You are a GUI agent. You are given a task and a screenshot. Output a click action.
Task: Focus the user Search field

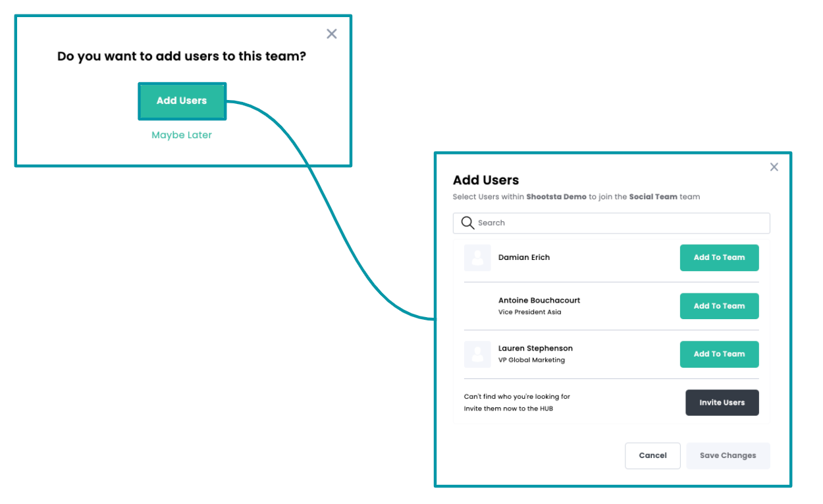(x=619, y=223)
